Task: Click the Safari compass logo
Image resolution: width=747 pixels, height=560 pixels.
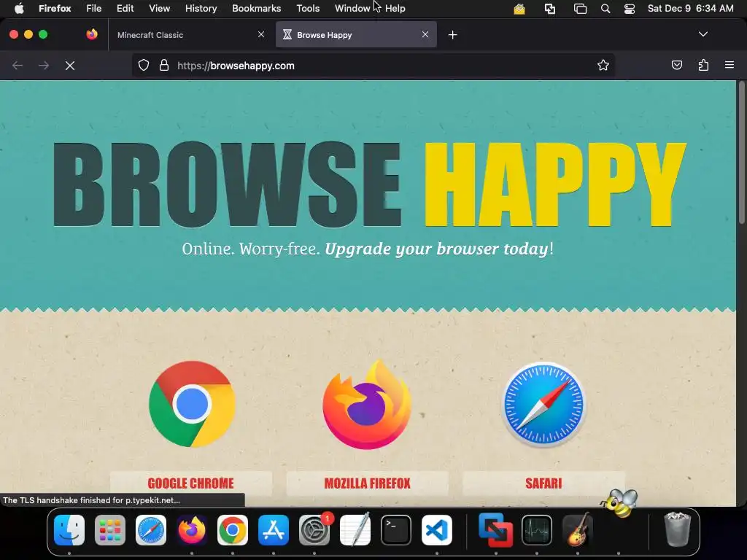Action: click(543, 404)
